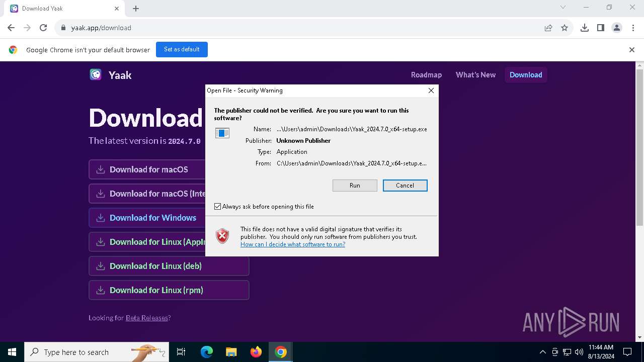Open 'How can I decide what software to run?'
Image resolution: width=644 pixels, height=362 pixels.
click(x=293, y=244)
